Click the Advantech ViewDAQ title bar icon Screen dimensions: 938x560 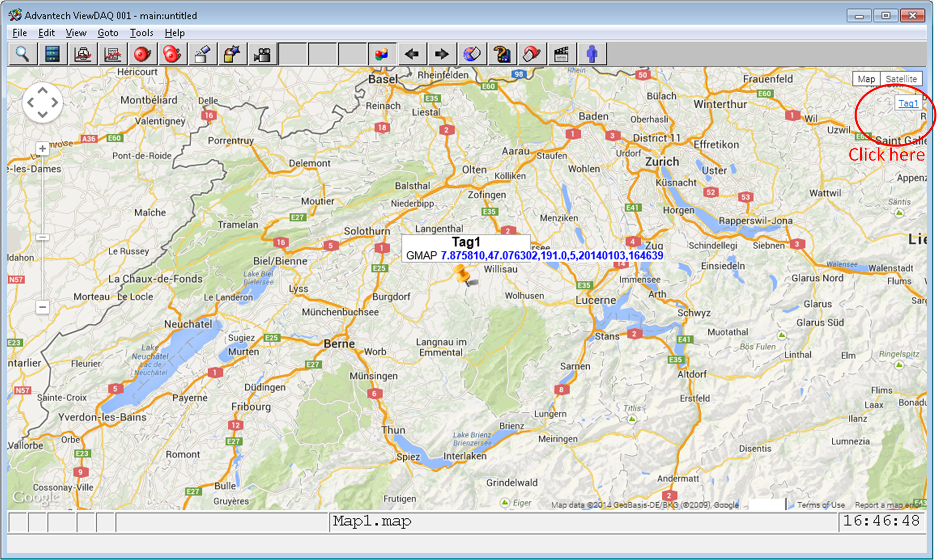point(15,15)
